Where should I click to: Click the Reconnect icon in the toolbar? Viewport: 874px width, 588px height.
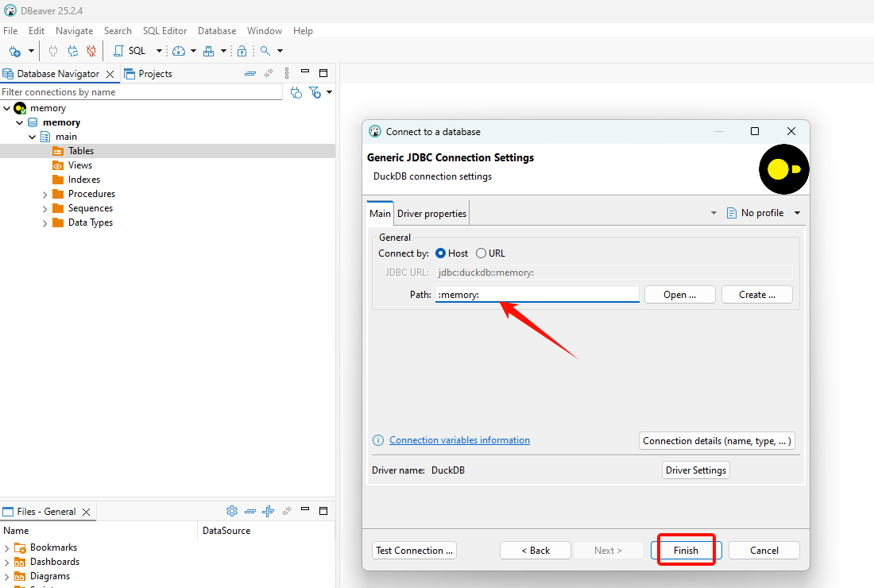tap(72, 51)
